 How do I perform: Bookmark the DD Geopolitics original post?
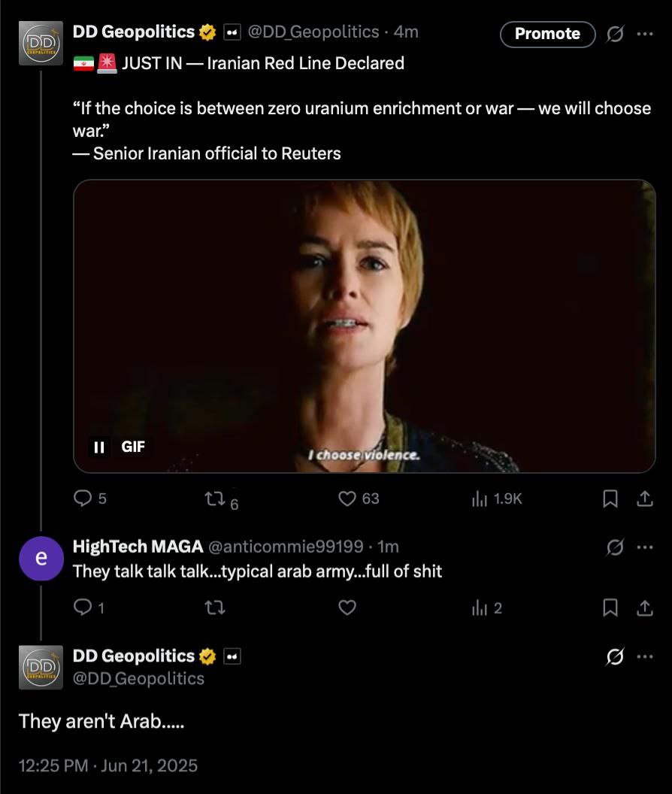pyautogui.click(x=611, y=499)
